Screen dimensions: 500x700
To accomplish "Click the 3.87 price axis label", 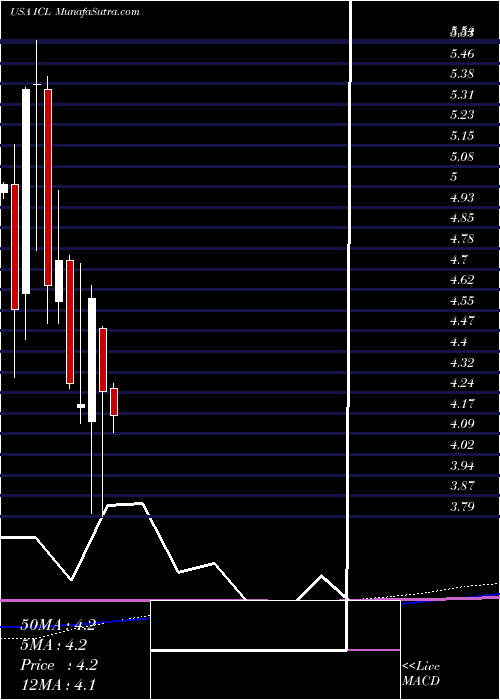I will pyautogui.click(x=462, y=485).
